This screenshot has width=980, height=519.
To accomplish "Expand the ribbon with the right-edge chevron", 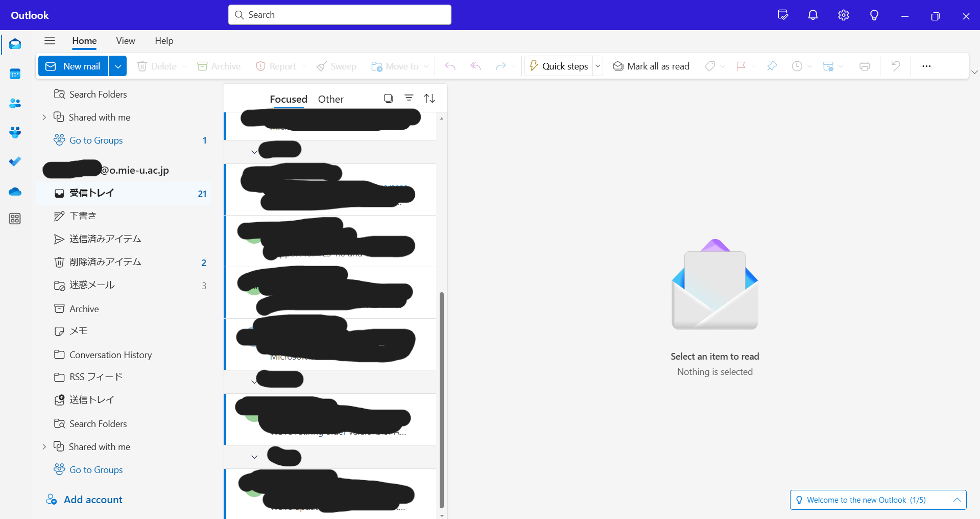I will (974, 72).
